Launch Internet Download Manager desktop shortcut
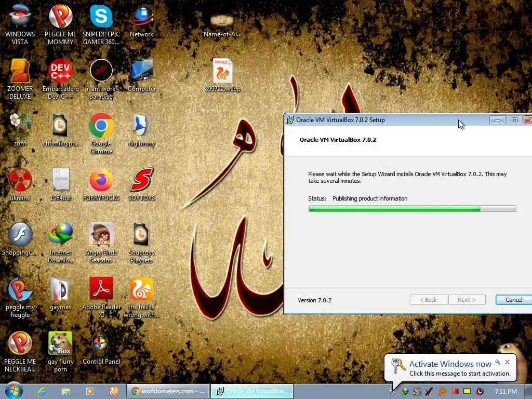This screenshot has width=532, height=399. click(60, 243)
